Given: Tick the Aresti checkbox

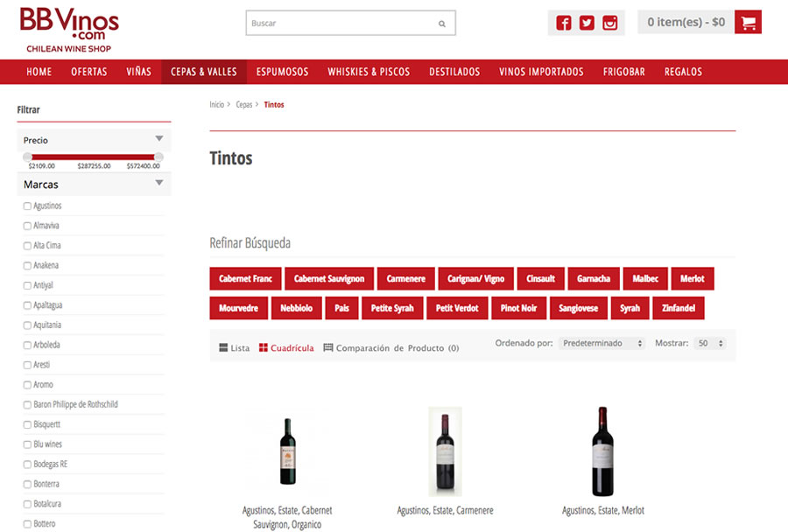Looking at the screenshot, I should tap(27, 365).
